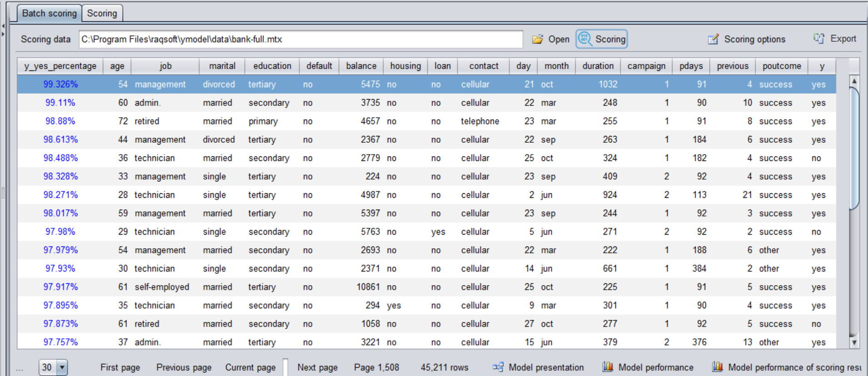Click the Current page number field

click(285, 367)
